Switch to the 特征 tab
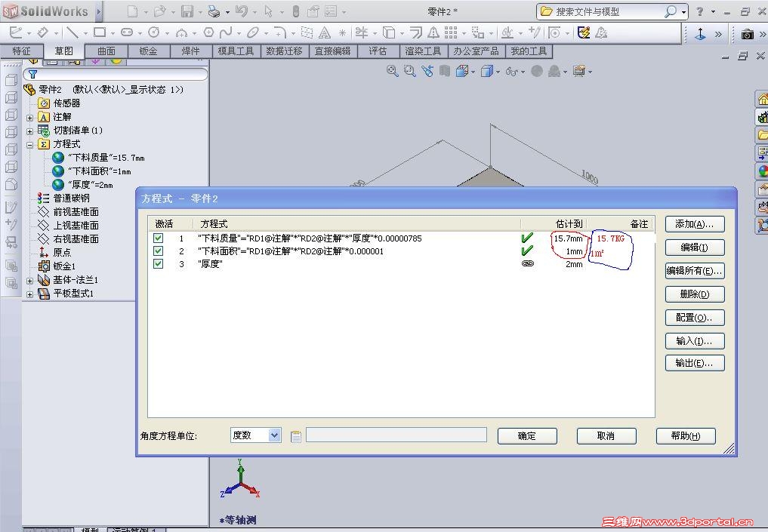 pyautogui.click(x=21, y=51)
